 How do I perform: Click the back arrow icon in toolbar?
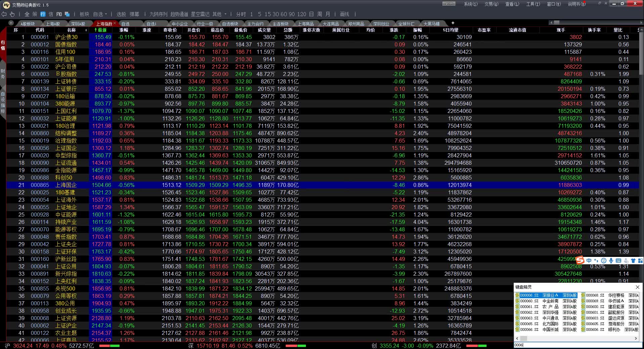(4, 14)
